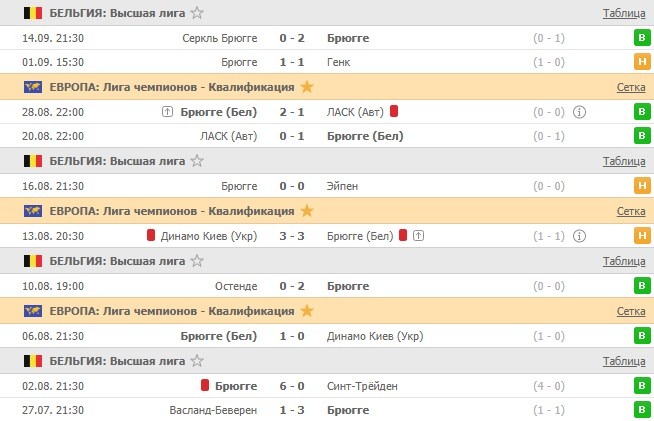Click the green В badge on the Васланд-Беверен match
This screenshot has width=654, height=421.
tap(640, 410)
